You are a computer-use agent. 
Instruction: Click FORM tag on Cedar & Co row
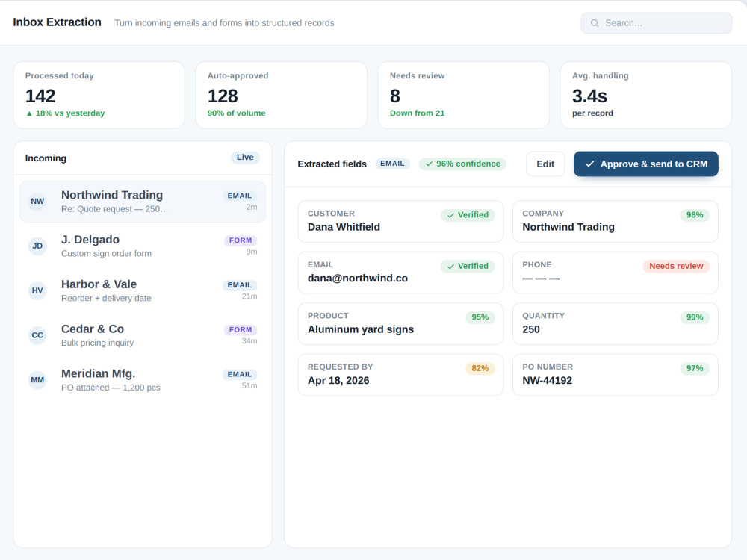point(241,329)
